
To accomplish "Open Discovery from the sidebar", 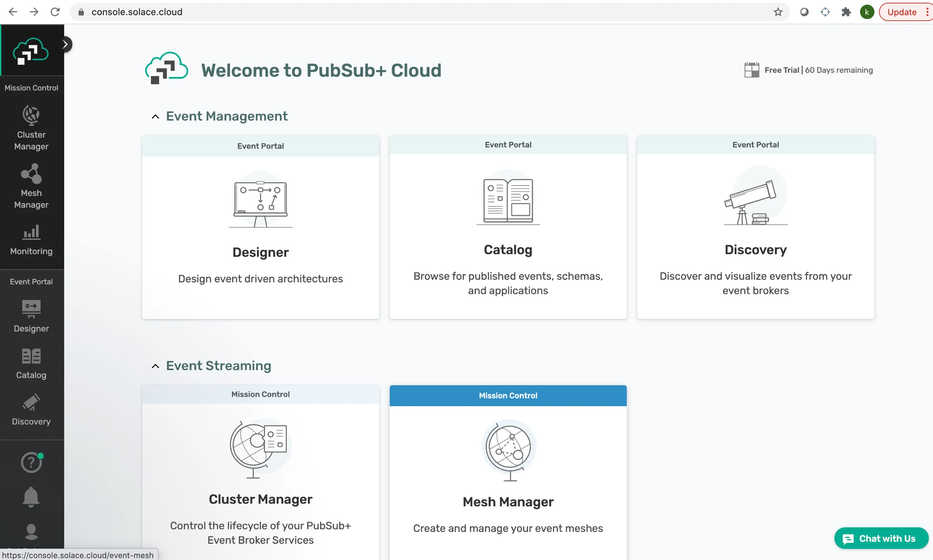I will [x=31, y=410].
